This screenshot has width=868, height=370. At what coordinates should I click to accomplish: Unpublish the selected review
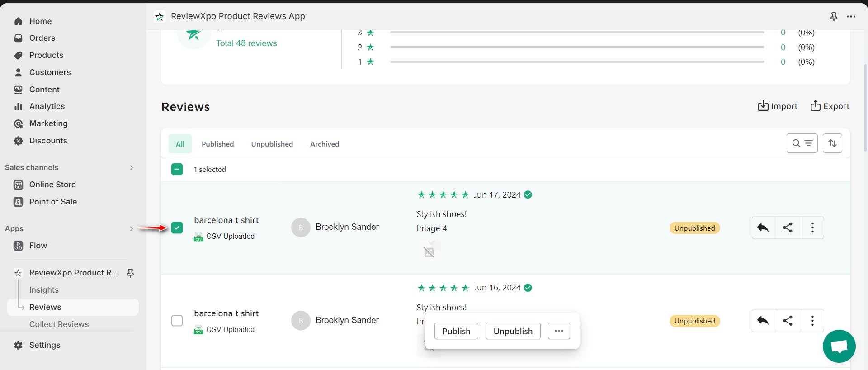[513, 331]
